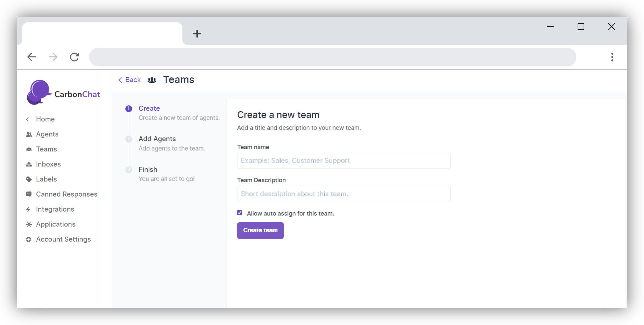
Task: Select the Add Agents step
Action: tap(157, 139)
